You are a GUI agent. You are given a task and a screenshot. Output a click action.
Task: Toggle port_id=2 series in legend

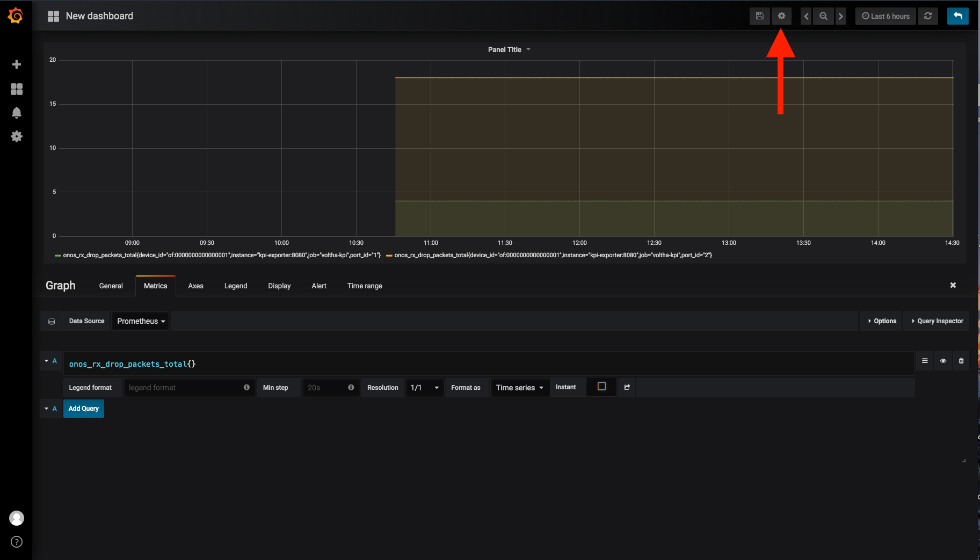pyautogui.click(x=553, y=255)
